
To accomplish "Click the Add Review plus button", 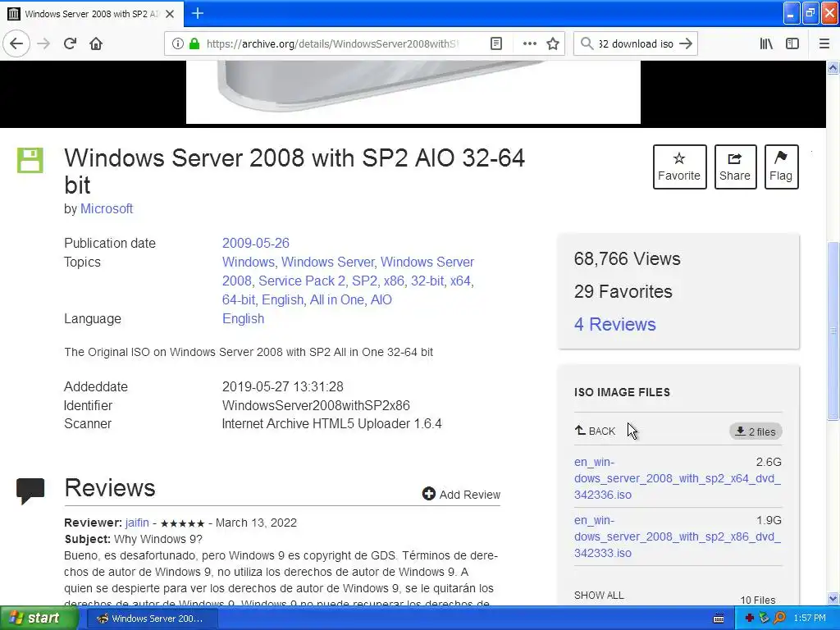I will (461, 494).
